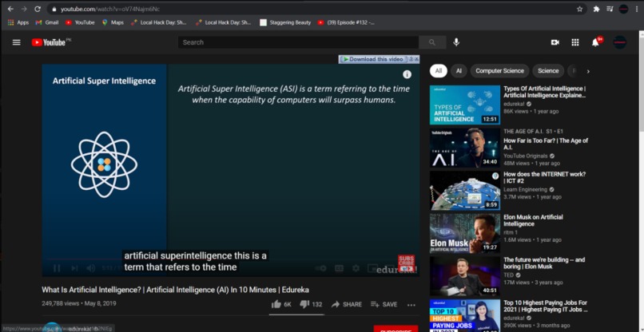Go forward in browser
This screenshot has height=332, width=644.
coord(24,9)
